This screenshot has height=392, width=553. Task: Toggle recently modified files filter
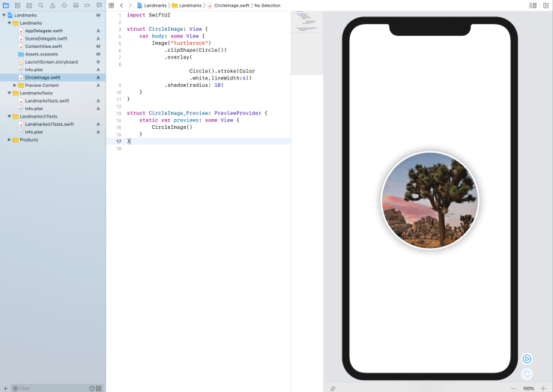(x=91, y=388)
